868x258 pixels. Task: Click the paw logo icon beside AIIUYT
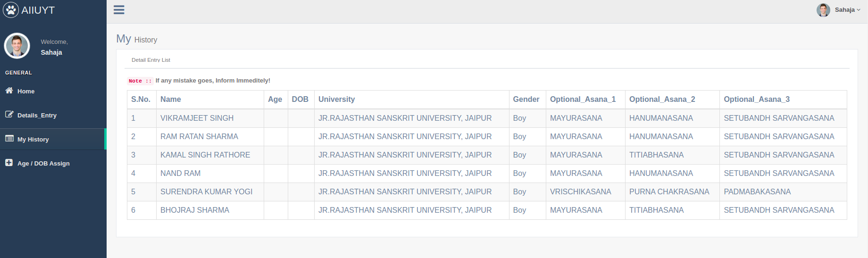pos(11,10)
